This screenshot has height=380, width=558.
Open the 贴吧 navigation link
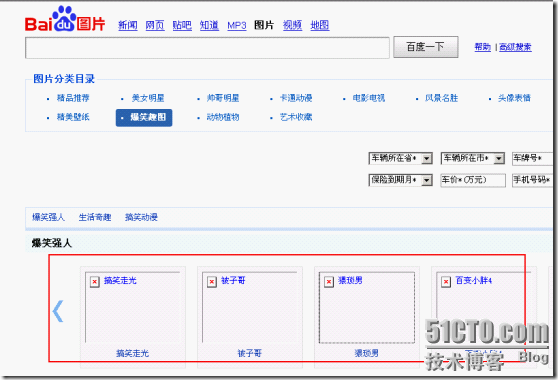click(182, 25)
